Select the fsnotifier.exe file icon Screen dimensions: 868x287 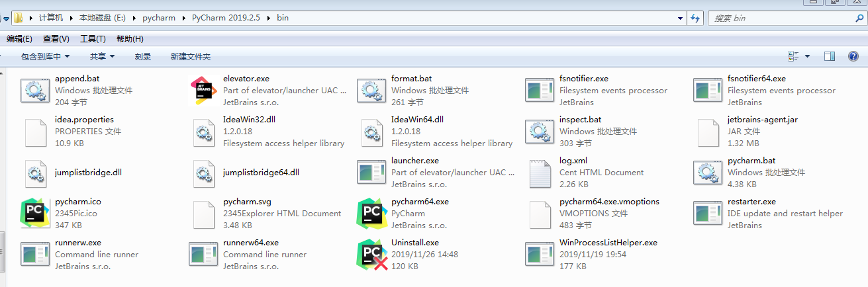coord(539,91)
